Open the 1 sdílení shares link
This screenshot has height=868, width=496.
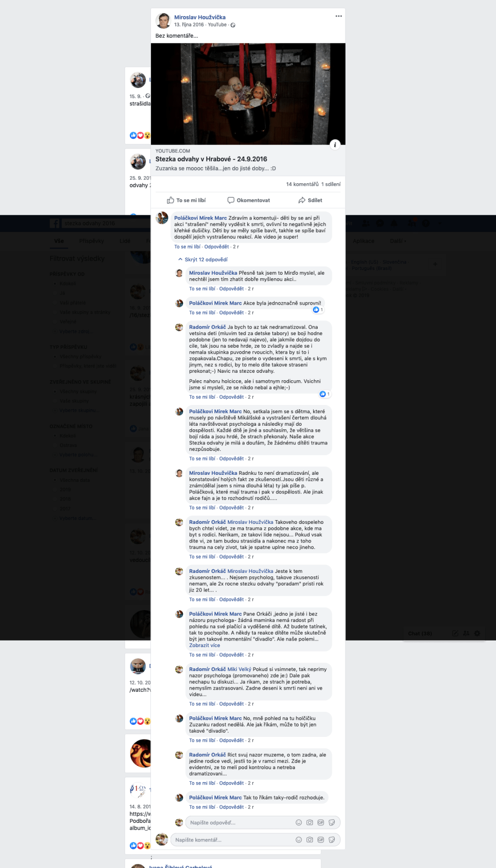[331, 184]
